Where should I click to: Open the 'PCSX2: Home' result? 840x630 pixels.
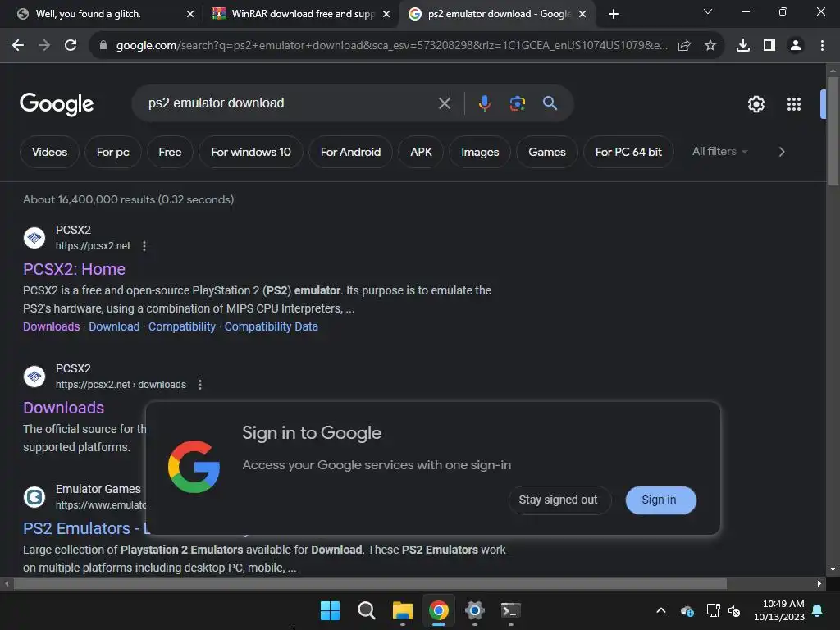[74, 269]
